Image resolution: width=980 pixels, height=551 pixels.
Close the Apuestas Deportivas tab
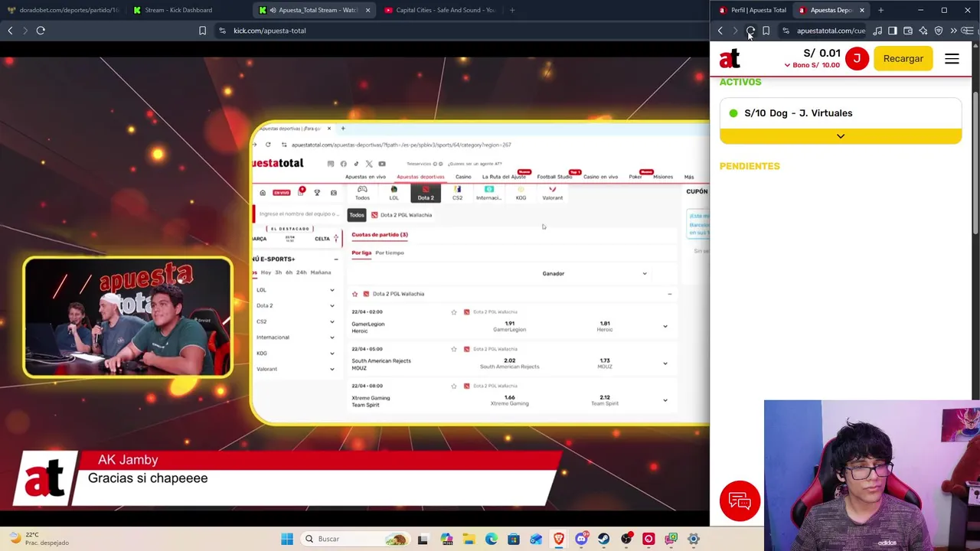(862, 10)
